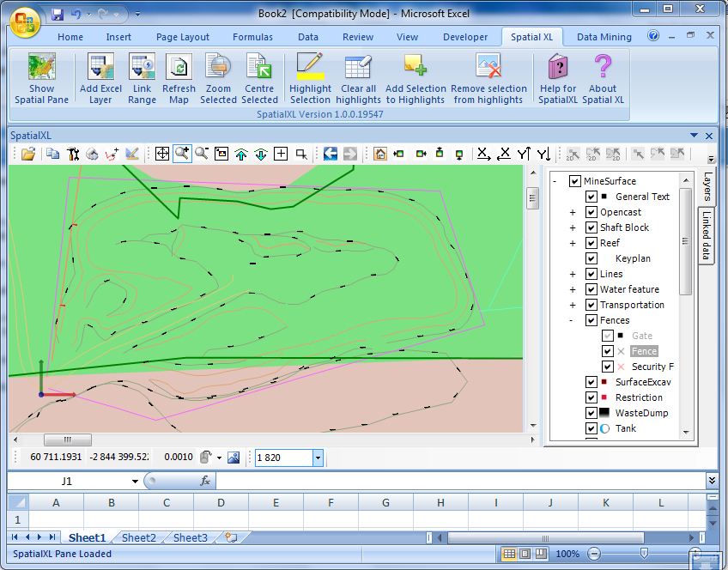Click the Excel zoom slider handle
Image resolution: width=728 pixels, height=570 pixels.
[x=644, y=554]
